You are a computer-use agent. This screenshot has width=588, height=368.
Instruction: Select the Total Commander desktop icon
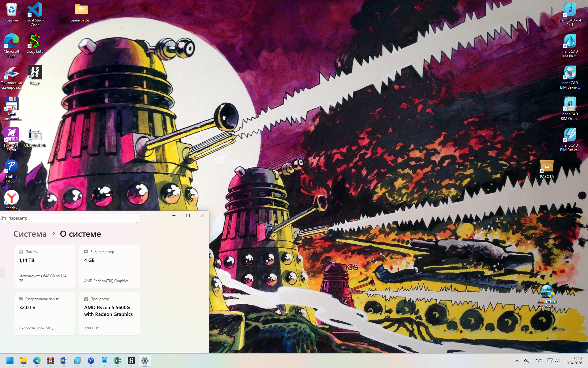click(x=12, y=105)
